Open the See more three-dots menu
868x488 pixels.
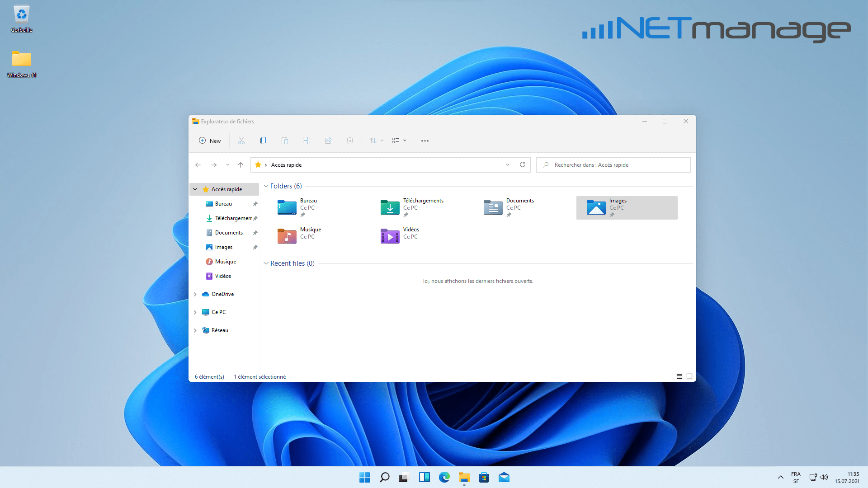(x=425, y=141)
